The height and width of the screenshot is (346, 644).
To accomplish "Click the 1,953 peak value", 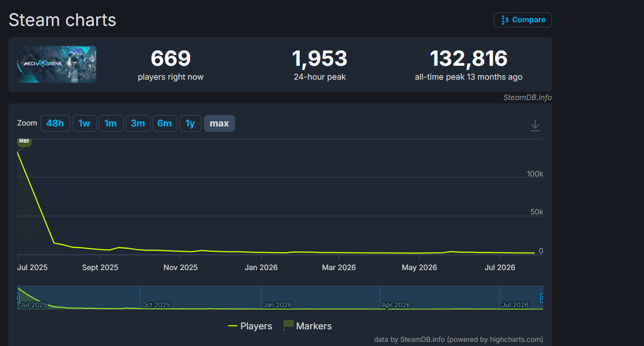I will [320, 58].
